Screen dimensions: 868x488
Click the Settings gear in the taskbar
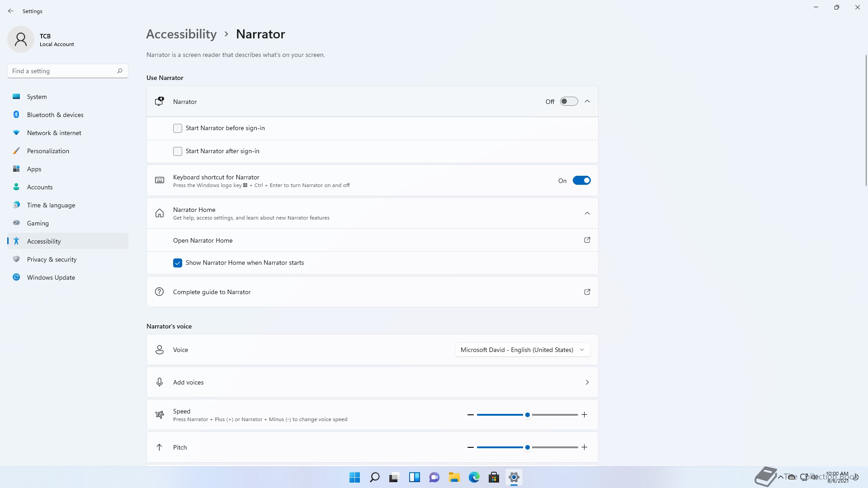[x=514, y=477]
